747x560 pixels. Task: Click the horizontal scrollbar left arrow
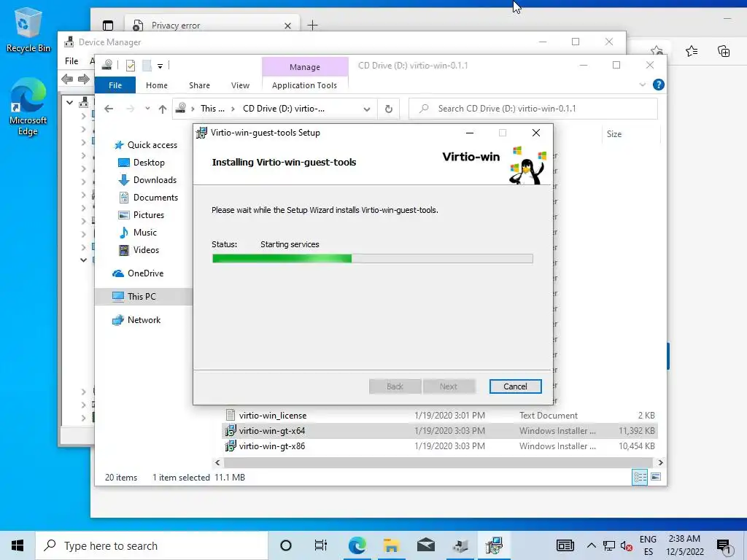click(217, 462)
